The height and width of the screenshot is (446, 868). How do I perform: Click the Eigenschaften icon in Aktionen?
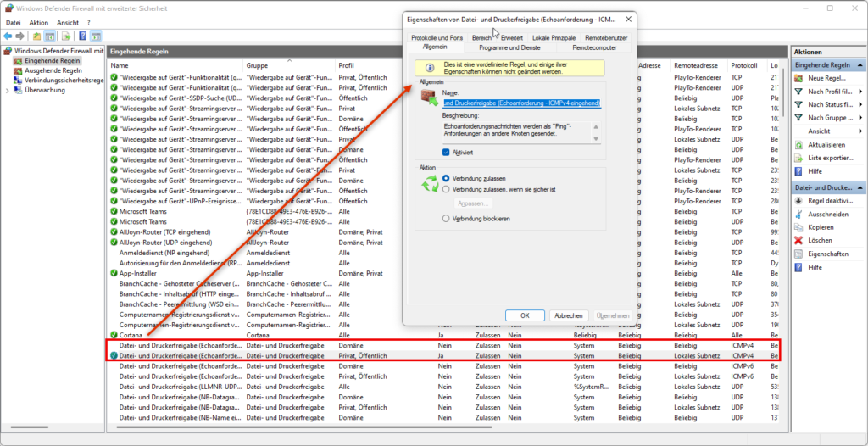click(x=798, y=254)
